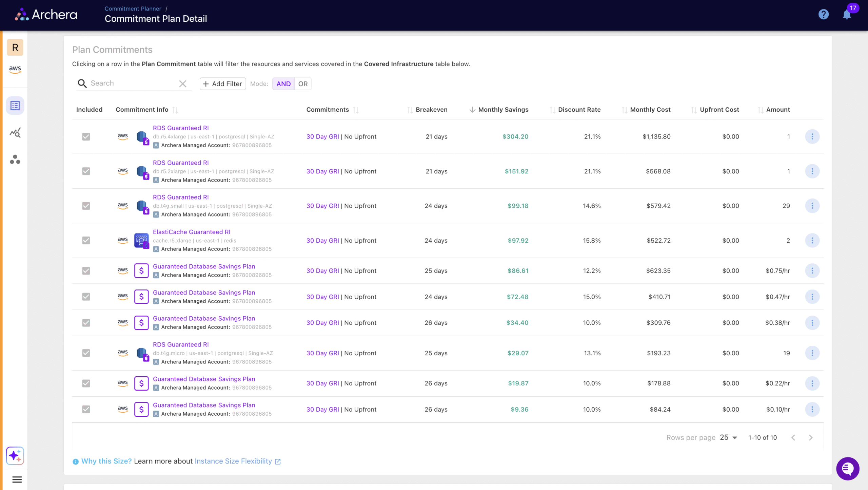
Task: Open the help question mark icon
Action: tap(823, 14)
